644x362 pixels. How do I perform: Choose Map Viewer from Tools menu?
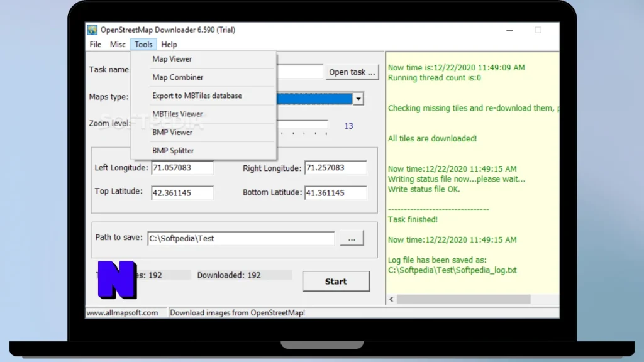click(203, 59)
